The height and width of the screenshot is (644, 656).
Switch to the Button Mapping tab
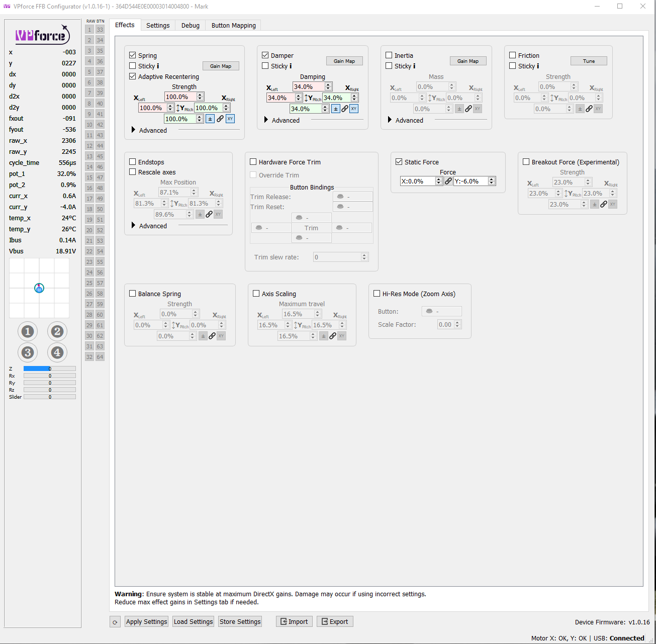click(233, 25)
